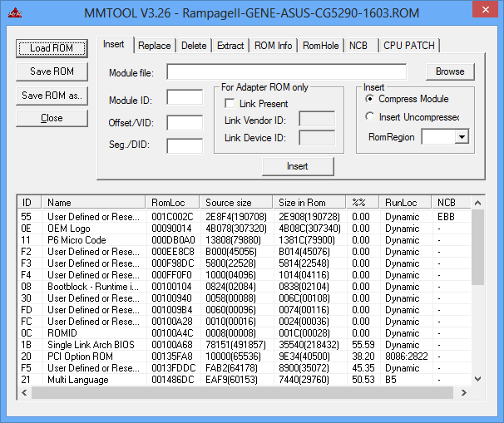Click source size 78151(491857)
Screen dimensions: 504x423
point(235,345)
